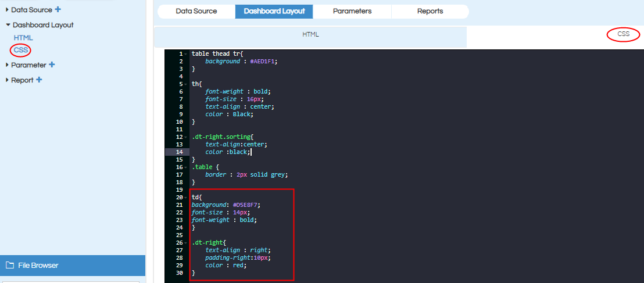
Task: Click 'table thead tr{' selector on line 1
Action: (218, 54)
